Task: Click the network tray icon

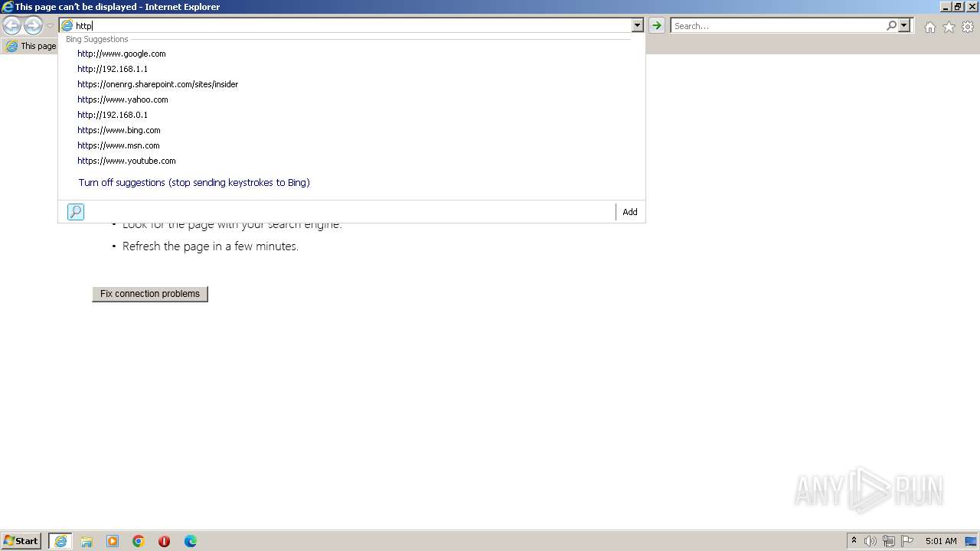Action: coord(889,541)
